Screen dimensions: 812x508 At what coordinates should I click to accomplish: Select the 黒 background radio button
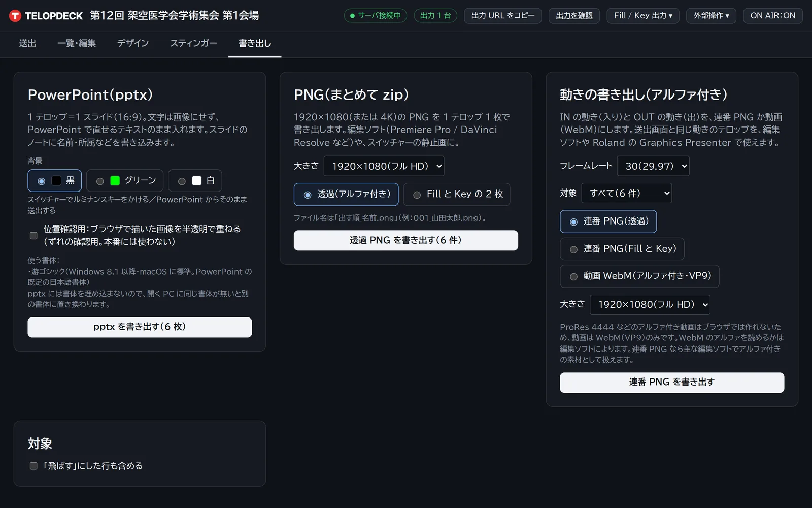tap(42, 181)
